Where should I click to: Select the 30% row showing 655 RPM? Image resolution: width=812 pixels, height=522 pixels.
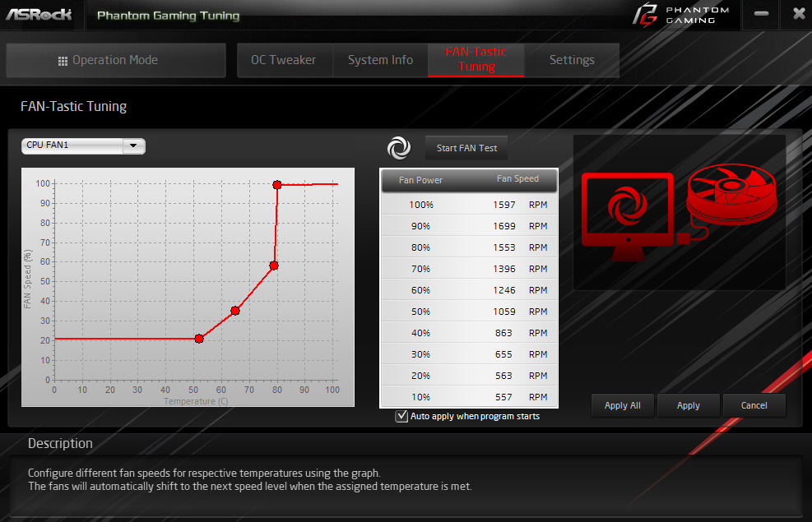pos(469,354)
